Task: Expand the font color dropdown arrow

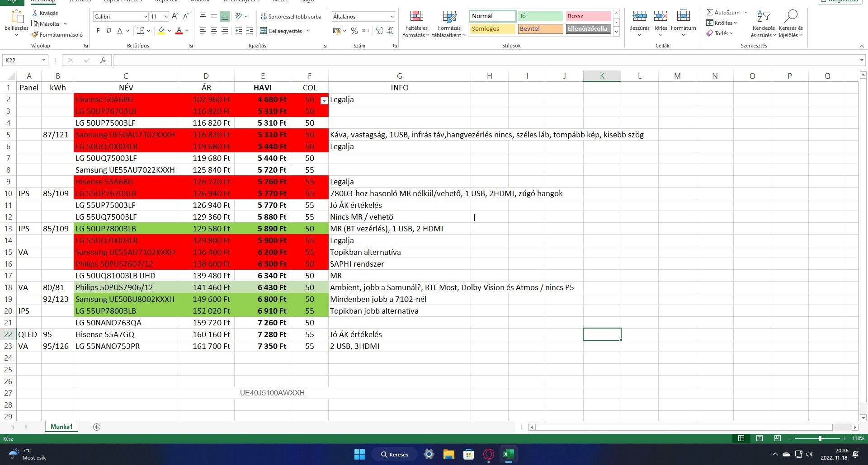Action: [187, 31]
